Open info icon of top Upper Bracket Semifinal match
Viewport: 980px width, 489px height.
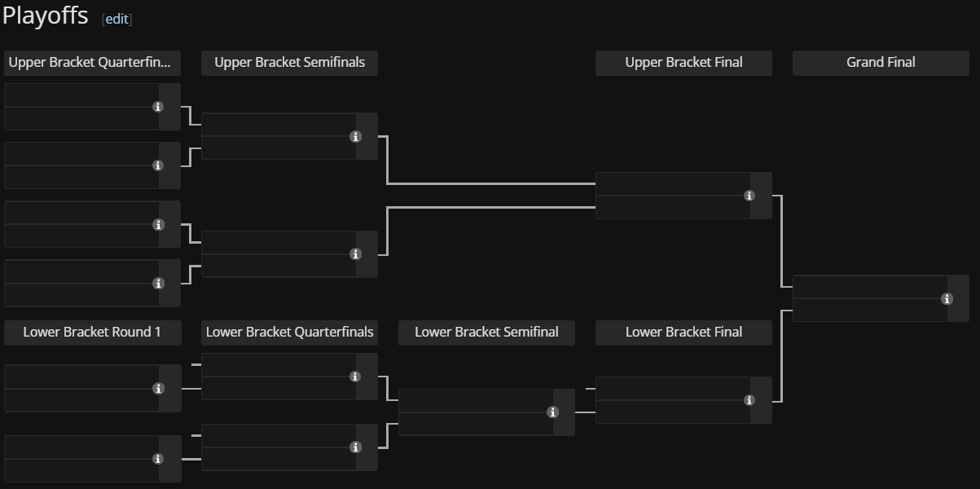355,137
